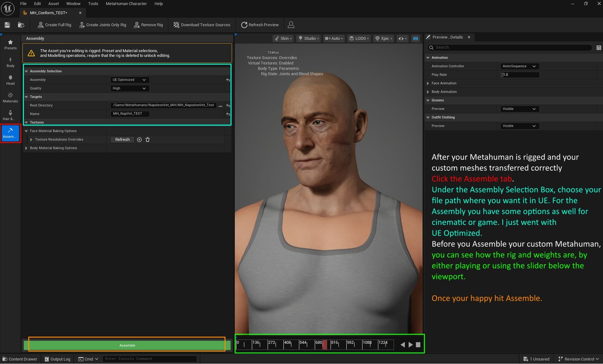Open the Quality High dropdown
Viewport: 603px width, 364px height.
129,89
